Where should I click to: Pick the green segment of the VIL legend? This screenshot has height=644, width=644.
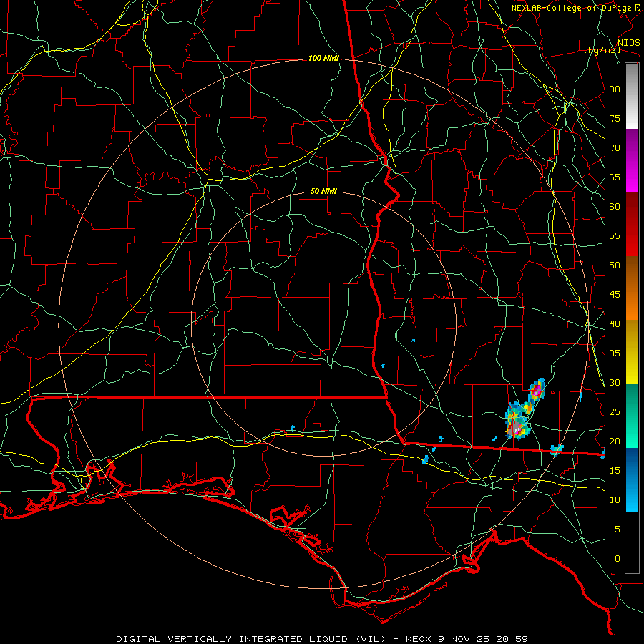click(632, 416)
